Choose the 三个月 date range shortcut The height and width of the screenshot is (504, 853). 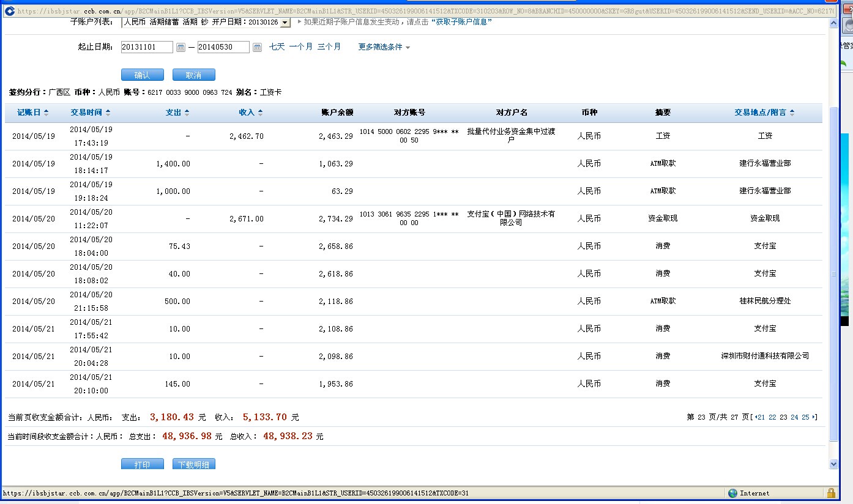(329, 46)
